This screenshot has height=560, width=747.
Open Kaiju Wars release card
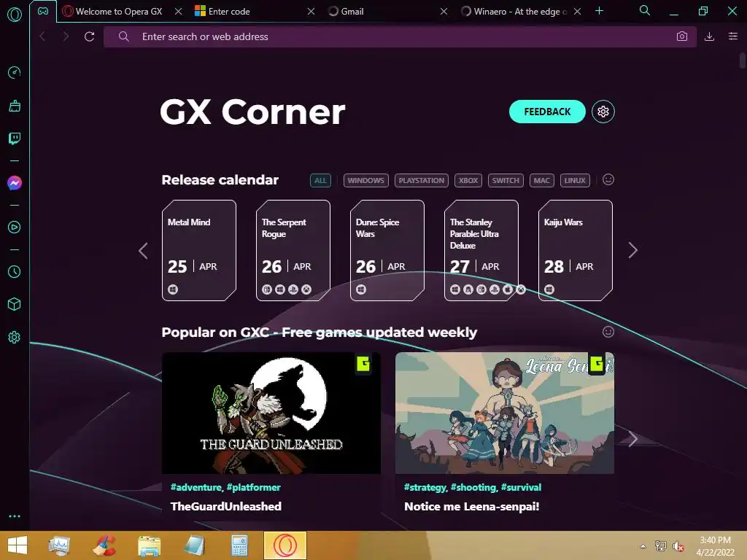[576, 251]
